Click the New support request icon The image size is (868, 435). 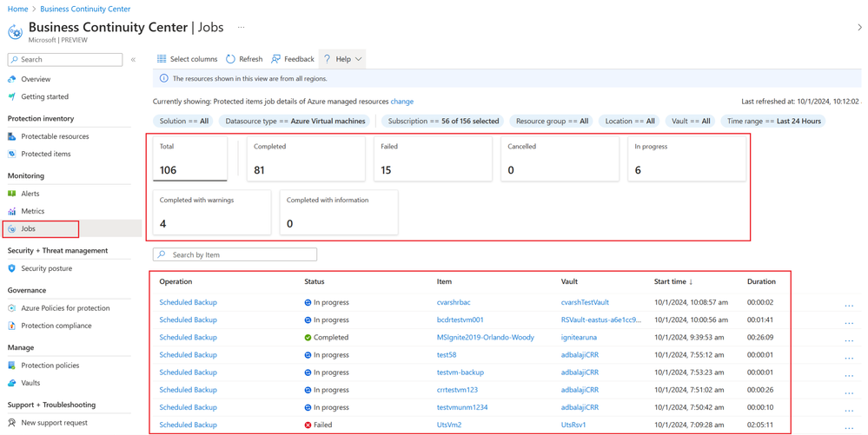12,423
